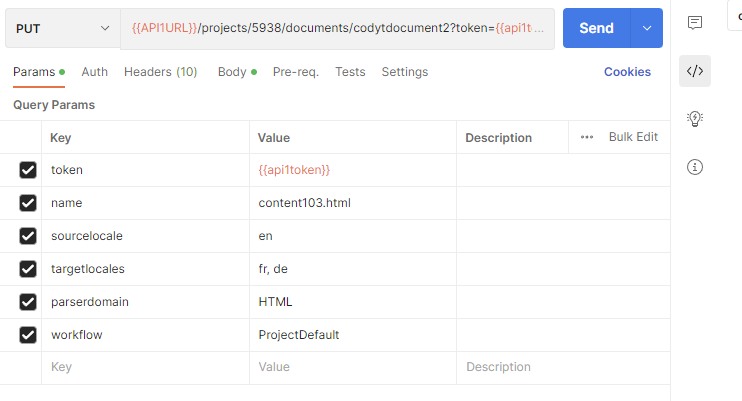The image size is (742, 401).
Task: Open the Body tab
Action: pyautogui.click(x=232, y=72)
